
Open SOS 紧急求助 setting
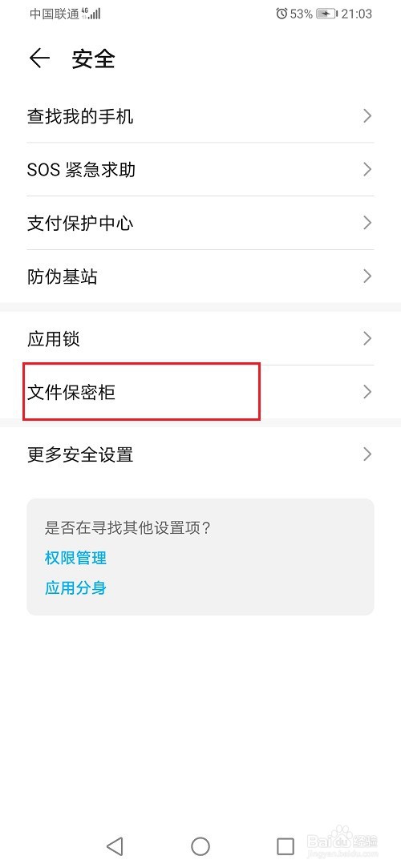[200, 169]
